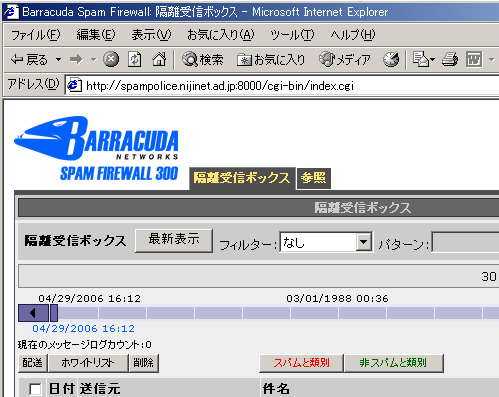Click the timeline left arrow button

[x=33, y=313]
